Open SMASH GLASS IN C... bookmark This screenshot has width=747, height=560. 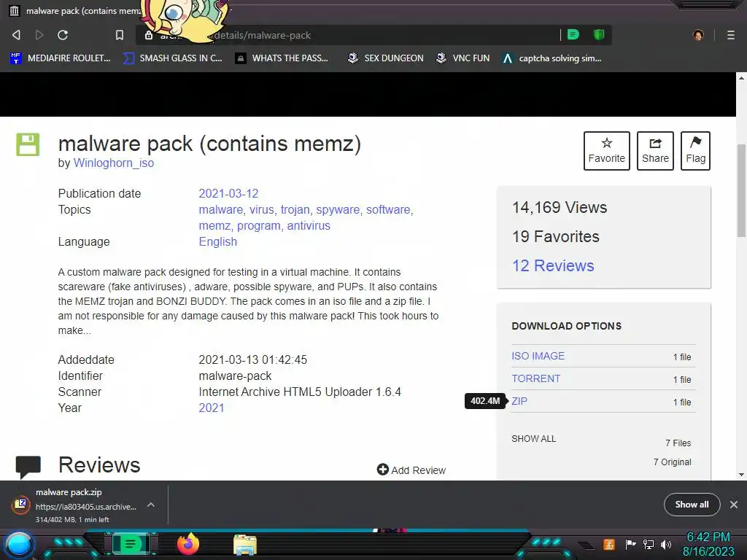tap(172, 58)
